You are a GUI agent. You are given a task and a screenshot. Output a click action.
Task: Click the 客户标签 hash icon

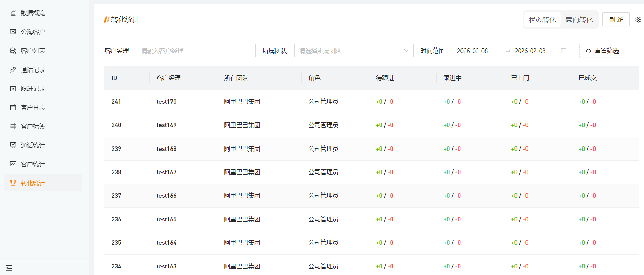coord(13,126)
